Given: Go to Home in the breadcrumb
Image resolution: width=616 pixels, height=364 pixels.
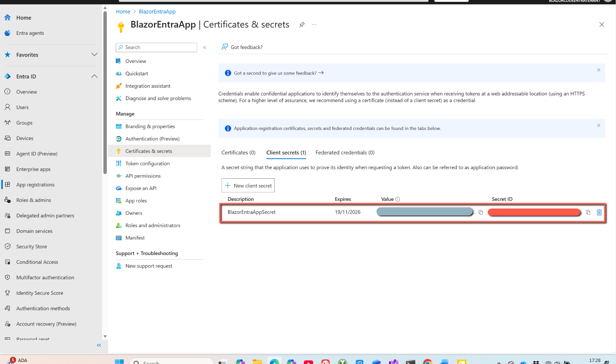Looking at the screenshot, I should click(123, 12).
